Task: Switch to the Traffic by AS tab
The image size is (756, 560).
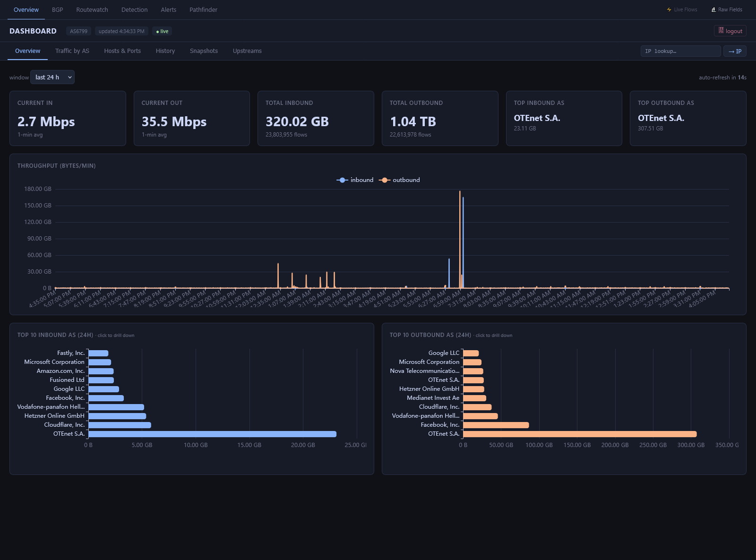Action: (x=72, y=51)
